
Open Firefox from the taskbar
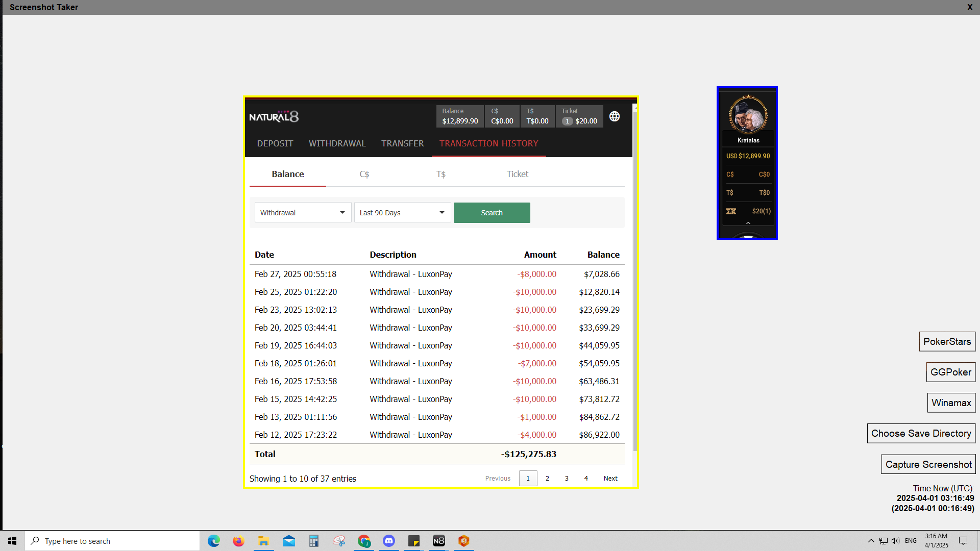238,541
